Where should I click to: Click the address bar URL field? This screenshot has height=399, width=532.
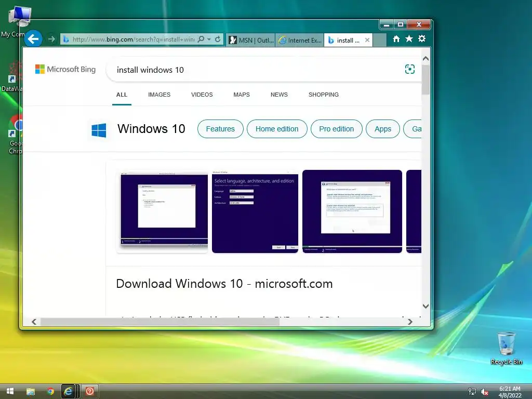134,39
